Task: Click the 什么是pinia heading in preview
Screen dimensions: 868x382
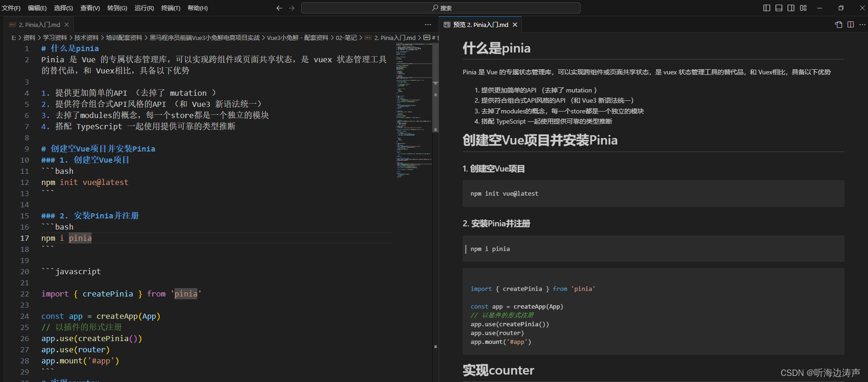Action: coord(496,48)
